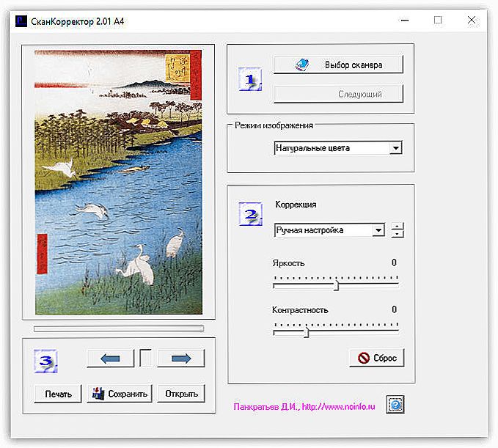
Task: Open help via the question mark icon
Action: click(x=395, y=405)
